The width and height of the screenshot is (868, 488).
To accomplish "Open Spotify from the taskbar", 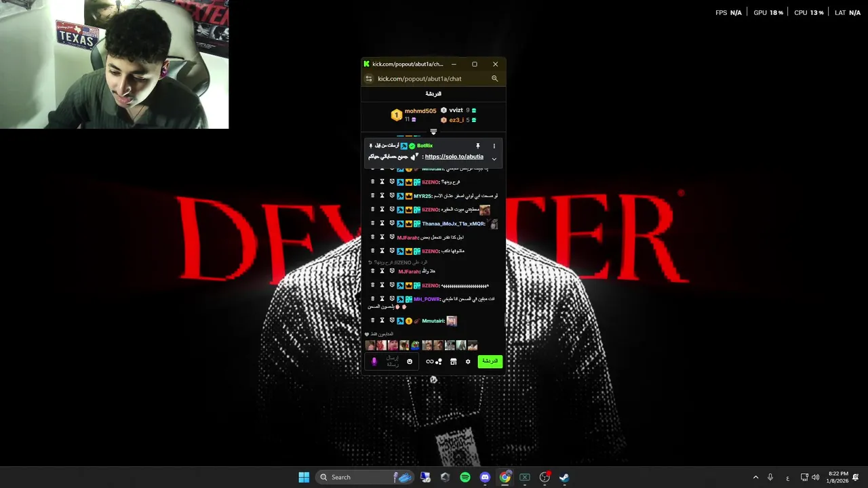I will (465, 477).
